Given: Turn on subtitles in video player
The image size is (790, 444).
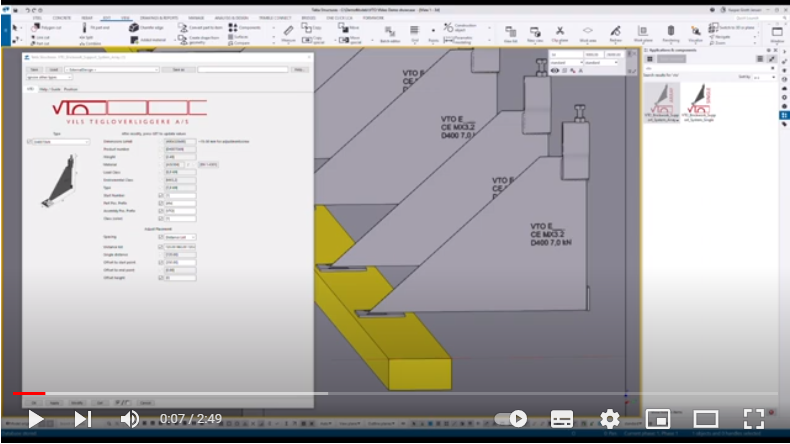Looking at the screenshot, I should (x=562, y=419).
